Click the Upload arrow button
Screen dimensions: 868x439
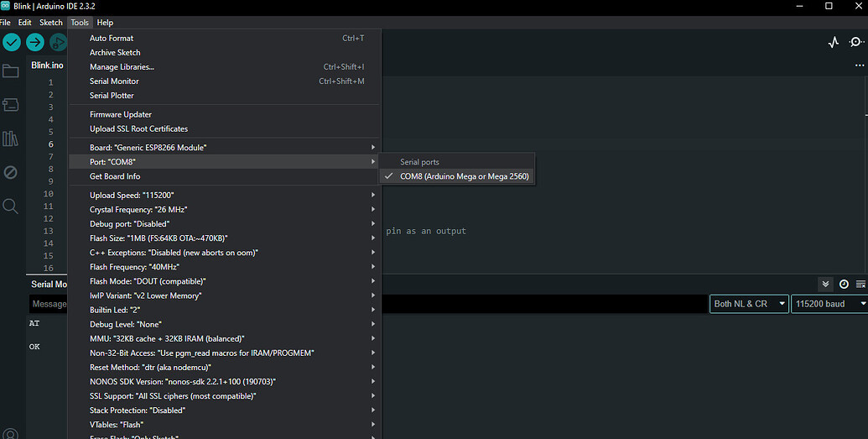(35, 42)
